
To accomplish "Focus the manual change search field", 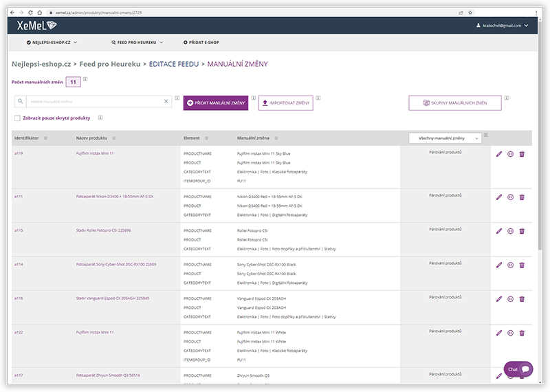I will pos(96,101).
